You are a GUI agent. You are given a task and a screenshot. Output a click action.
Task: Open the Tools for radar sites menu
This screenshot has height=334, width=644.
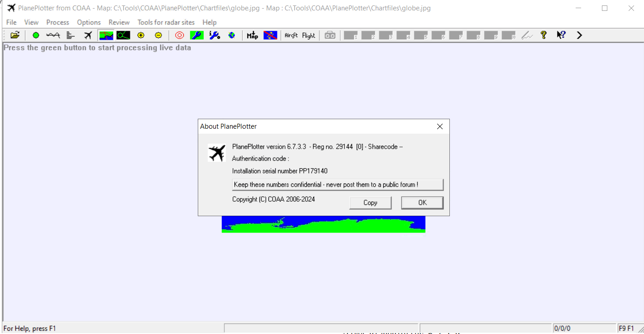point(166,22)
